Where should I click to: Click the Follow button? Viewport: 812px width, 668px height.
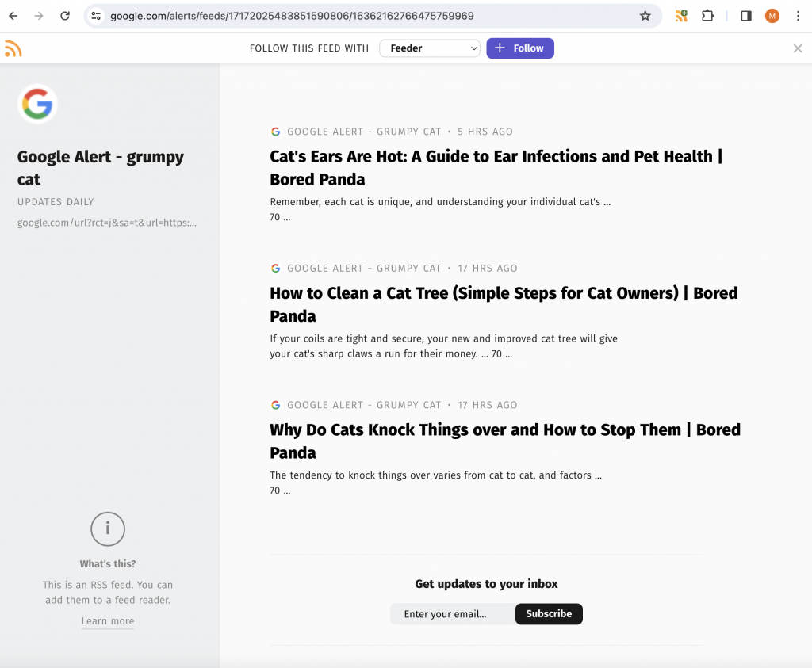[520, 48]
